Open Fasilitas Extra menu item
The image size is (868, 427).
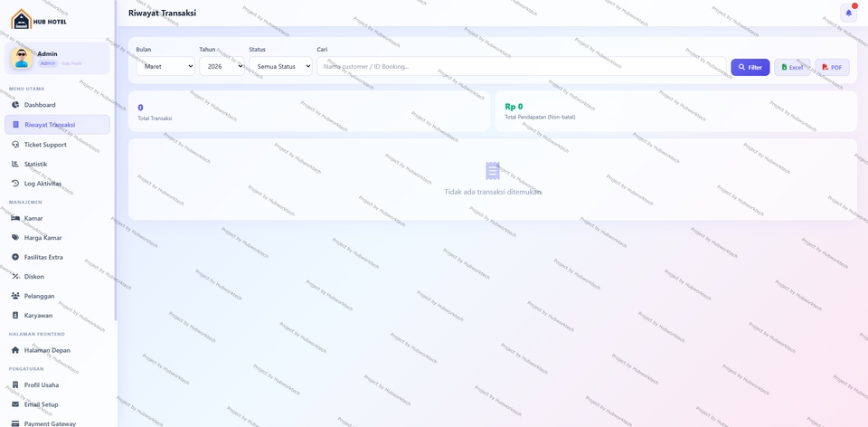[x=57, y=257]
